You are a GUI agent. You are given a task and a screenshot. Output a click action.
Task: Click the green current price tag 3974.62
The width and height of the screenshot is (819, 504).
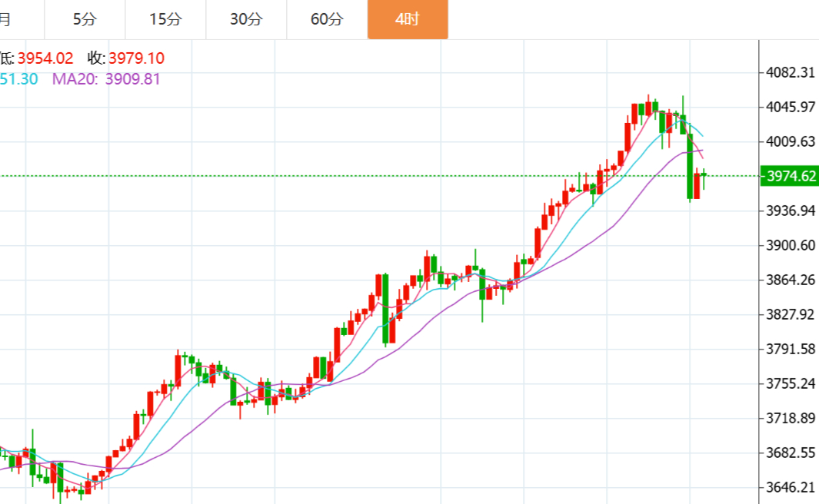[x=787, y=176]
